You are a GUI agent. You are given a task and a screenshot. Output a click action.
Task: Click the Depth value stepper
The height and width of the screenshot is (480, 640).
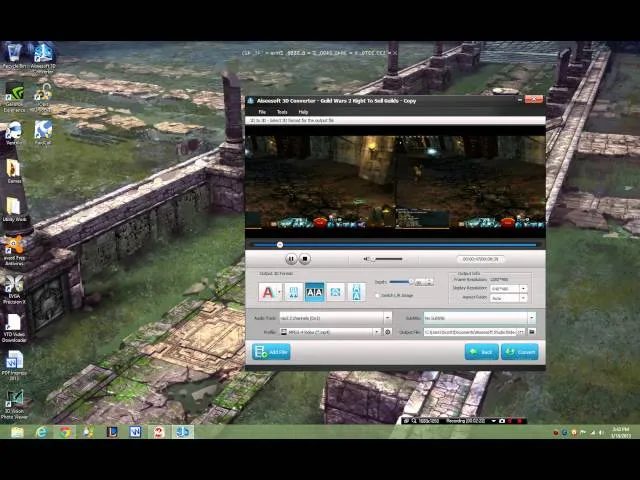point(429,282)
